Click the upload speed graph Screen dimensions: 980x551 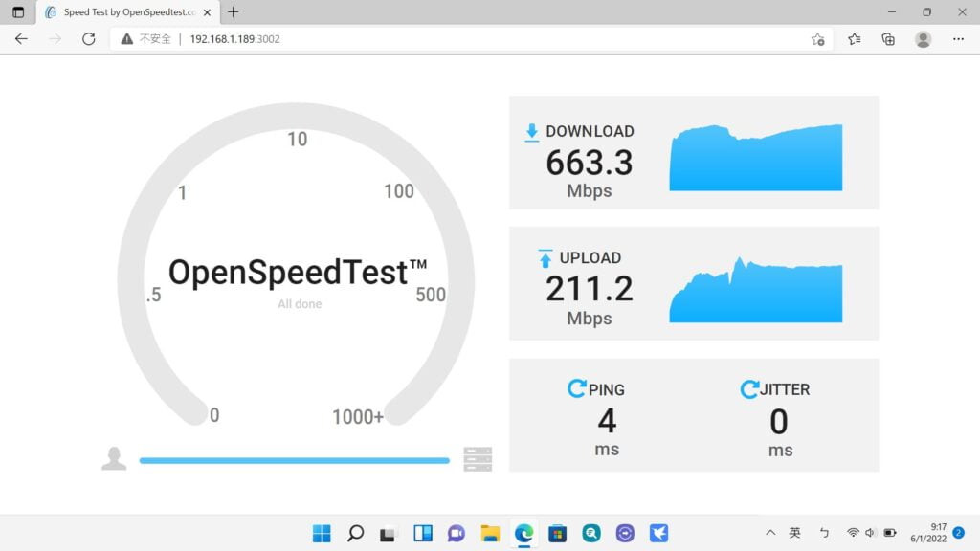click(x=756, y=289)
